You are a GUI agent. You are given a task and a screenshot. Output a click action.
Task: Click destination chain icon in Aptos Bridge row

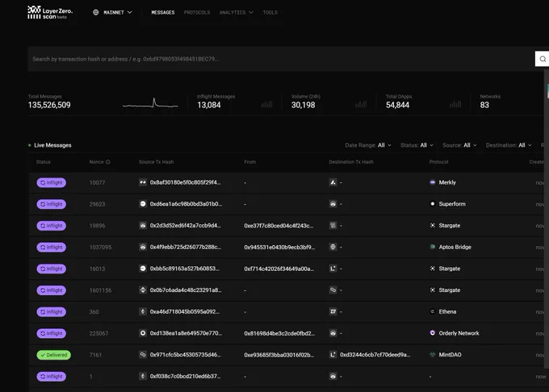tap(333, 247)
